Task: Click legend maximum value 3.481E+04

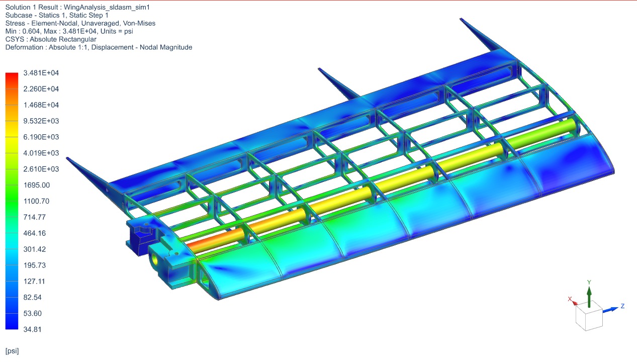Action: point(41,73)
